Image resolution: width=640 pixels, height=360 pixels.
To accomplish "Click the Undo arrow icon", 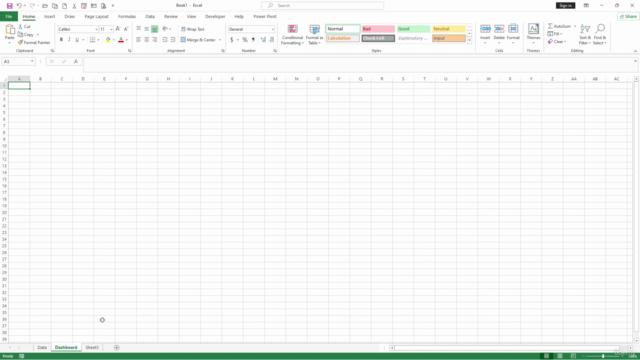I will (x=19, y=6).
